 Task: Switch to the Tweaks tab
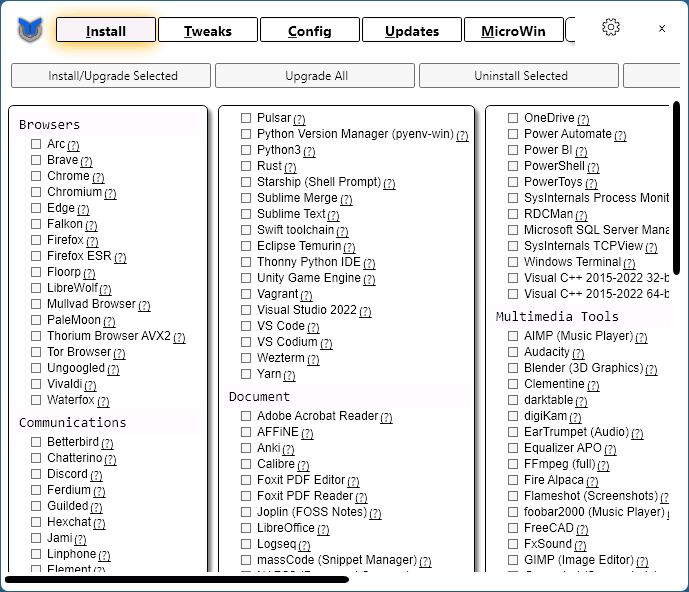click(x=207, y=31)
